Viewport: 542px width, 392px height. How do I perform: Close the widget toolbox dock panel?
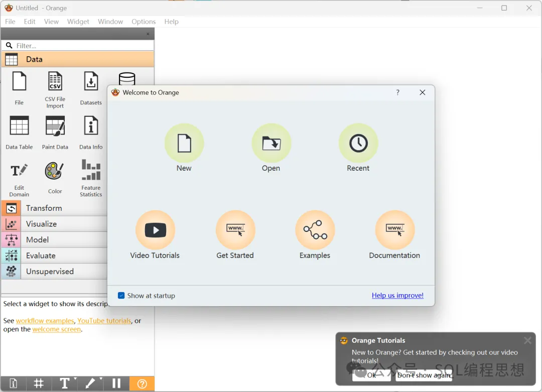[x=148, y=34]
